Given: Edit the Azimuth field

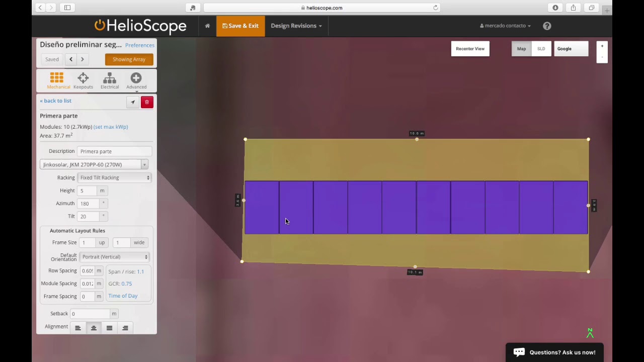Looking at the screenshot, I should tap(88, 204).
